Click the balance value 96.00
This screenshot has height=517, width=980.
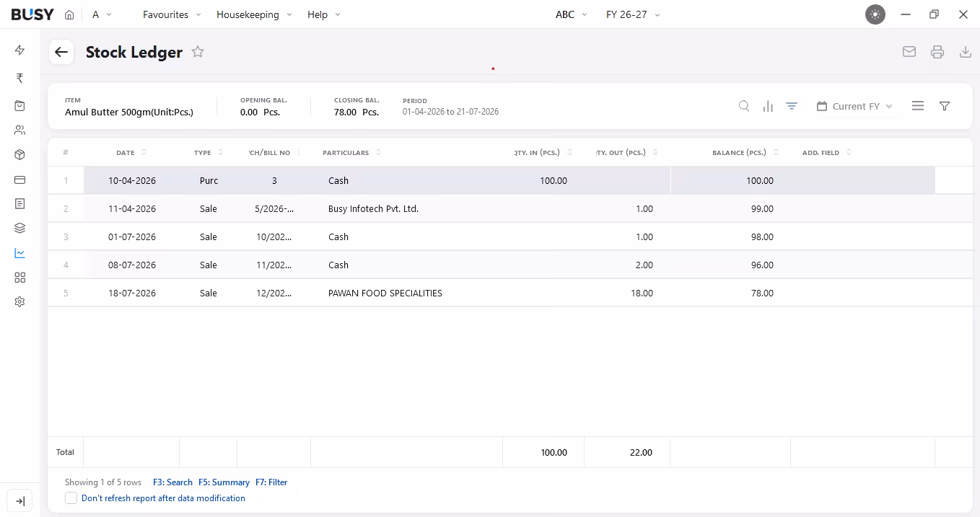coord(762,265)
